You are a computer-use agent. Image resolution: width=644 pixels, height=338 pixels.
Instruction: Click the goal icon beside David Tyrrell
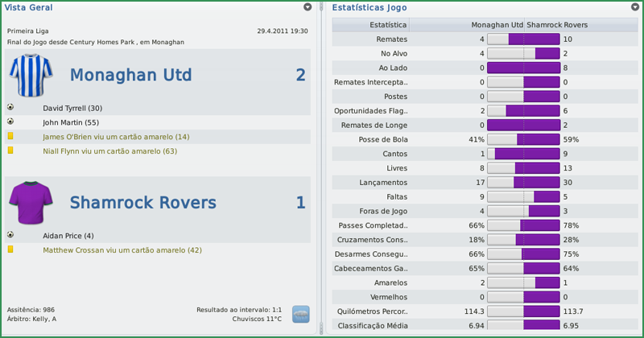click(x=10, y=107)
